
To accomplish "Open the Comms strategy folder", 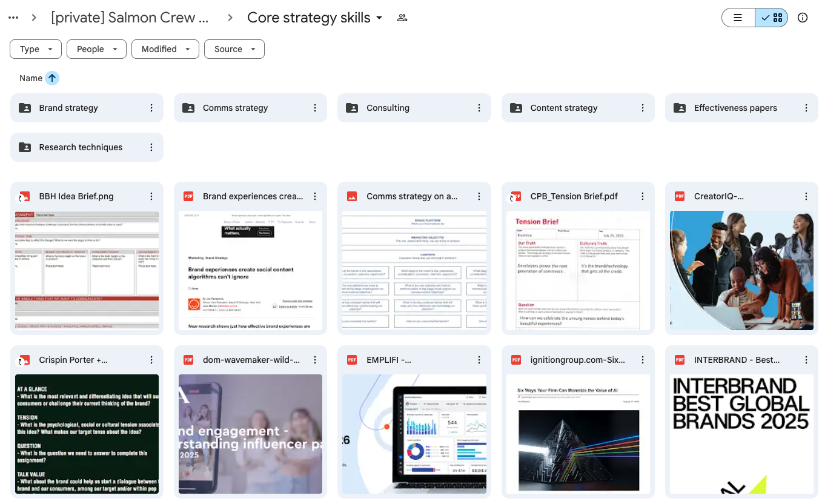I will [x=250, y=108].
